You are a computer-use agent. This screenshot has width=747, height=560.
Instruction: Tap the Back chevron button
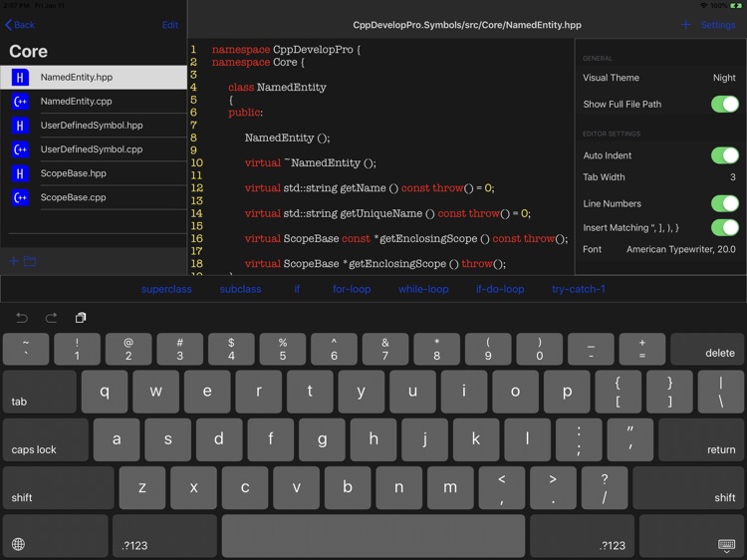coord(20,25)
